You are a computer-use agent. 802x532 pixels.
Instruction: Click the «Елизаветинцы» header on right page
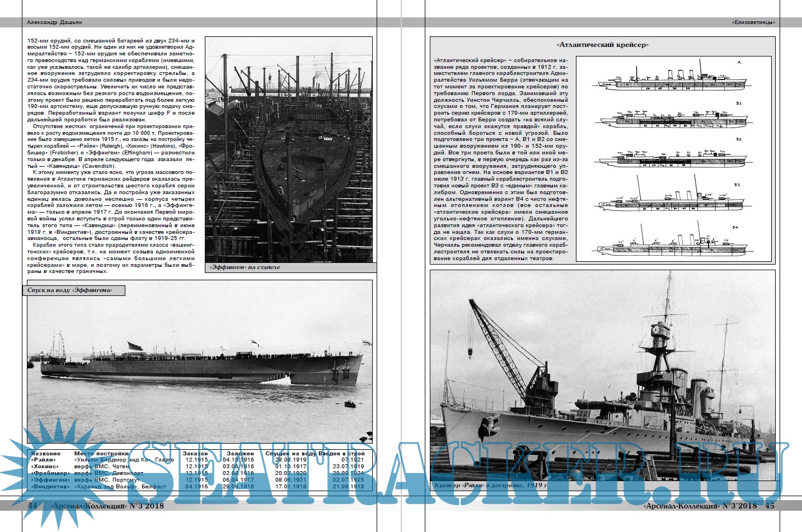tap(753, 22)
